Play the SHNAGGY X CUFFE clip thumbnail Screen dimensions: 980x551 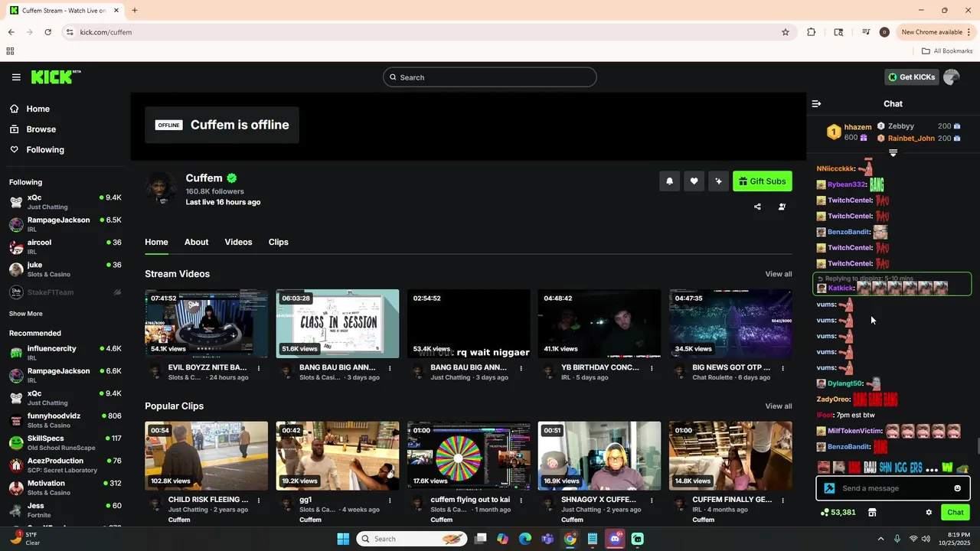coord(599,456)
